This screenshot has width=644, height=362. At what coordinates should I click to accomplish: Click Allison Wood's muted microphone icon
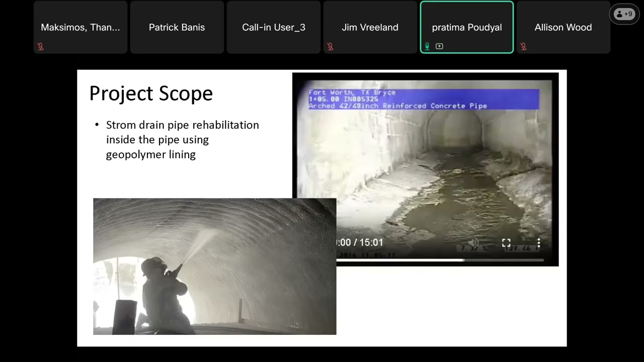pos(523,46)
